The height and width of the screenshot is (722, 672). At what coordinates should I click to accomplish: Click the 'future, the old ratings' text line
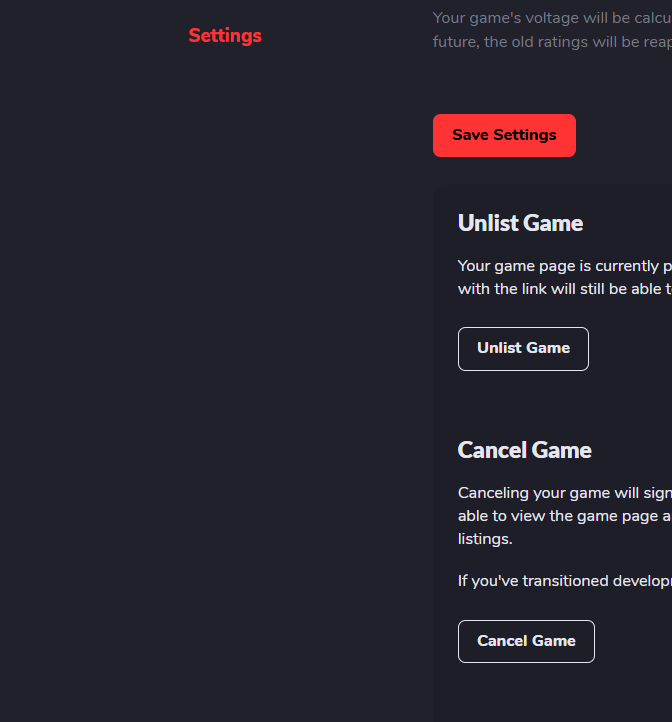click(552, 42)
